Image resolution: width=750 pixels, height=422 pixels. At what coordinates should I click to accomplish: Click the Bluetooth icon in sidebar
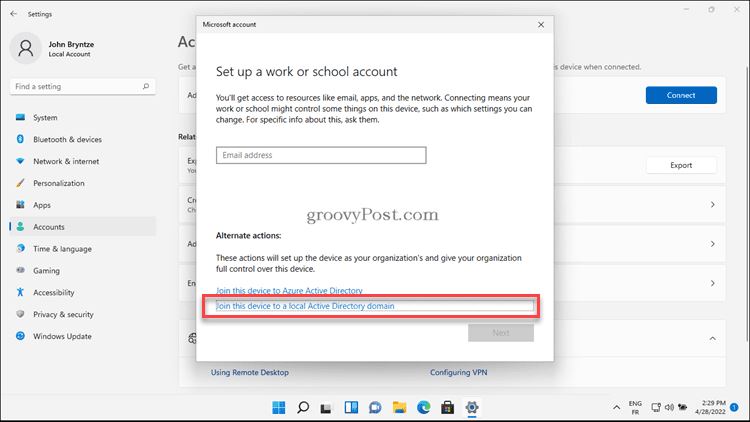20,139
